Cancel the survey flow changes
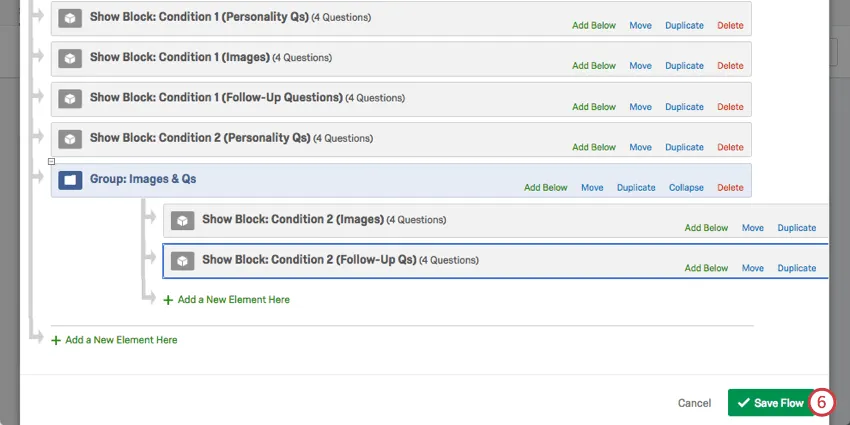Image resolution: width=850 pixels, height=425 pixels. click(x=694, y=403)
